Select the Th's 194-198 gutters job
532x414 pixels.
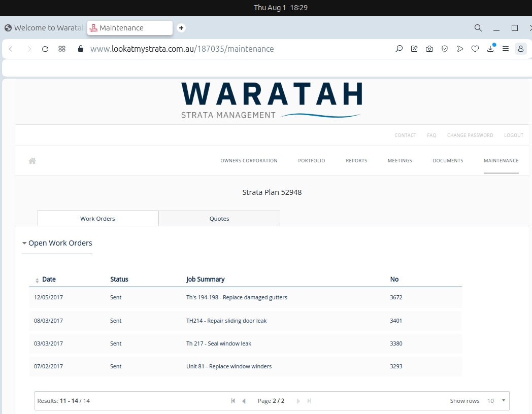pyautogui.click(x=237, y=297)
